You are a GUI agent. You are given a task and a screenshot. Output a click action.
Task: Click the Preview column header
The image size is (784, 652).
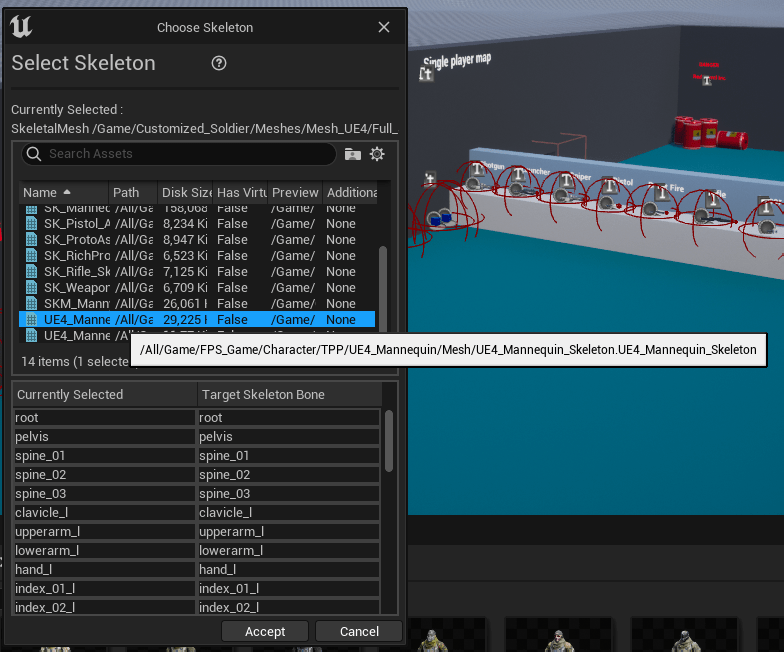[x=294, y=192]
